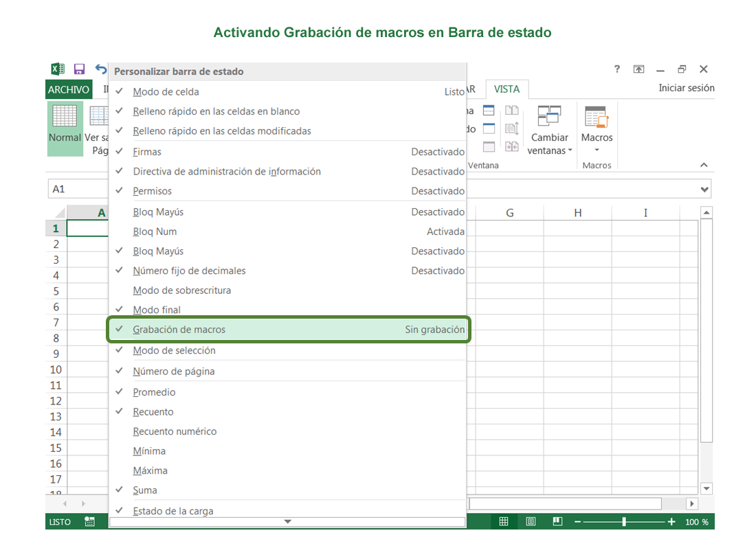Click the macro recording status bar icon
The width and height of the screenshot is (756, 535).
[89, 521]
